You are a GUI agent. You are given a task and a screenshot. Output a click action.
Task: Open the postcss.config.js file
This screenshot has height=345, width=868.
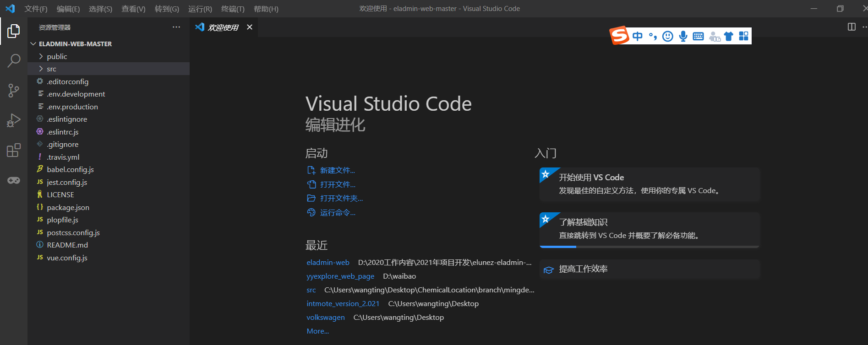click(109, 232)
